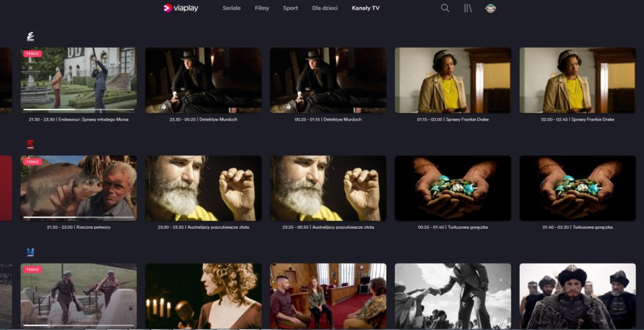Open red channel logo above Rzeczne potwory row

30,144
